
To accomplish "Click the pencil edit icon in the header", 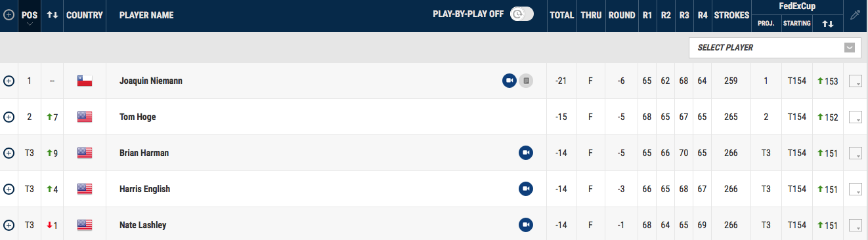I will (854, 15).
